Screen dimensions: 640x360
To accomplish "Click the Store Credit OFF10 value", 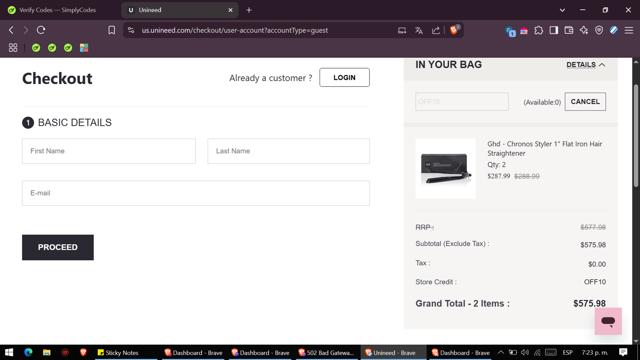I will tap(595, 282).
